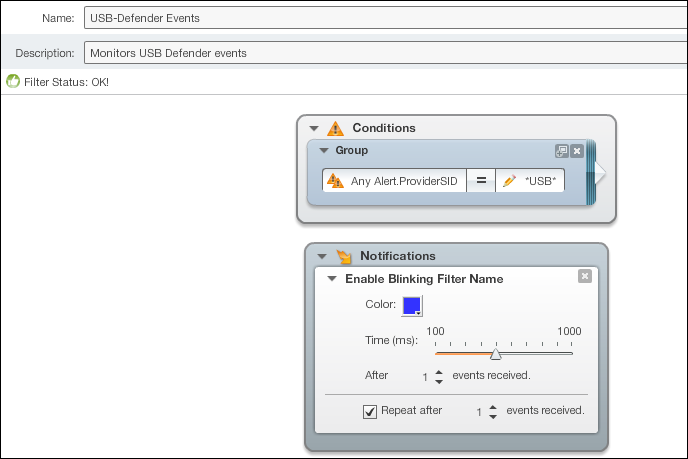Remove the Enable Blinking Filter Name notification
This screenshot has height=459, width=688.
pos(584,276)
